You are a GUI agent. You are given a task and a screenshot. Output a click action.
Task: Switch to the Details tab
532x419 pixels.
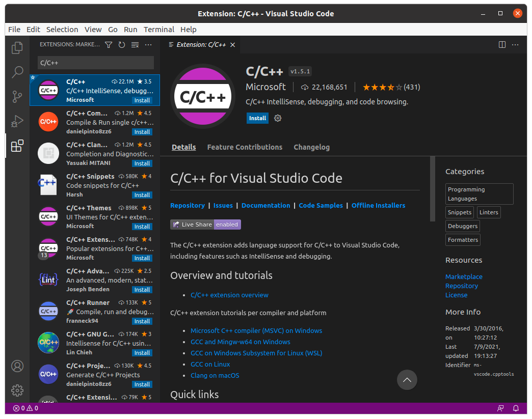tap(183, 147)
